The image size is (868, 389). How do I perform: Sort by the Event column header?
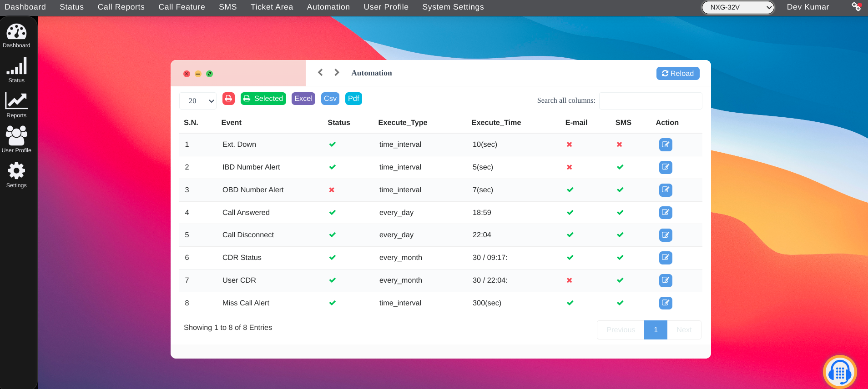[x=231, y=122]
